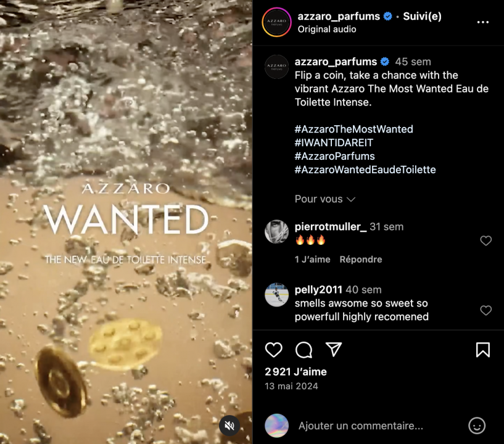Open the #AzzaroWantedEaudeToilette hashtag
This screenshot has width=504, height=444.
click(x=365, y=170)
